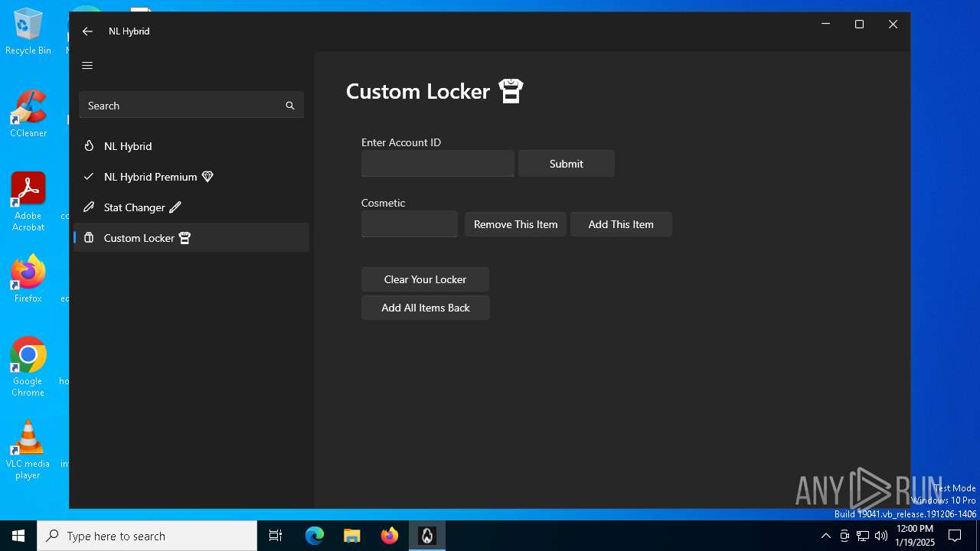Select Custom Locker in the sidebar
980x551 pixels.
191,238
